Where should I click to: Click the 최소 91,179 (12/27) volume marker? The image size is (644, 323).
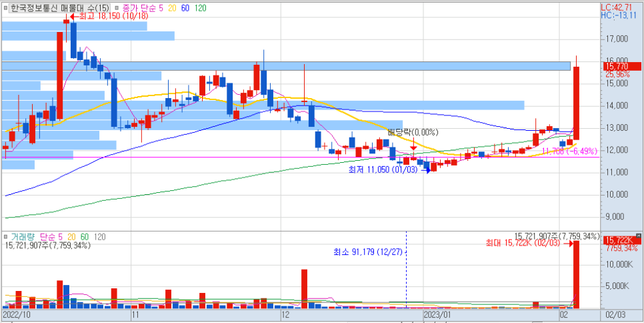pos(367,252)
